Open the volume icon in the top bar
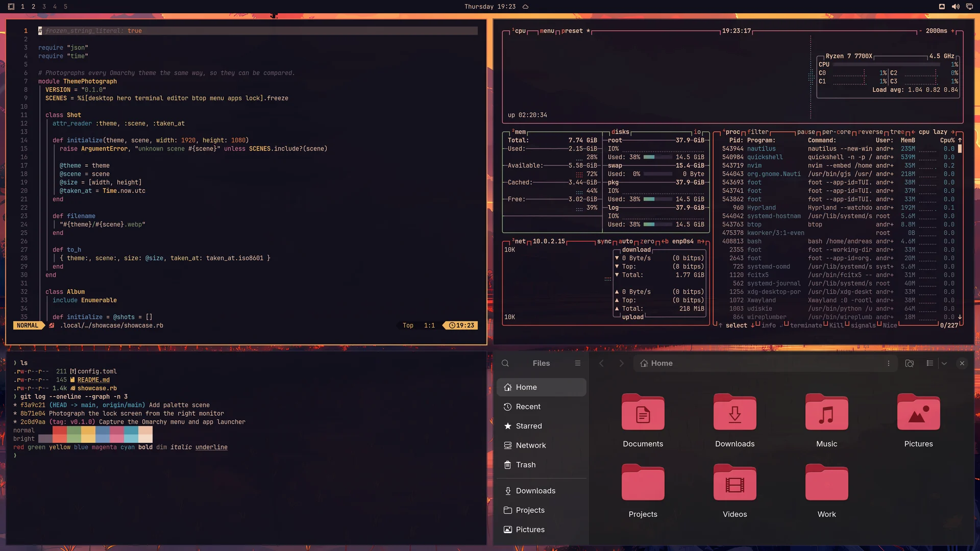 coord(955,7)
